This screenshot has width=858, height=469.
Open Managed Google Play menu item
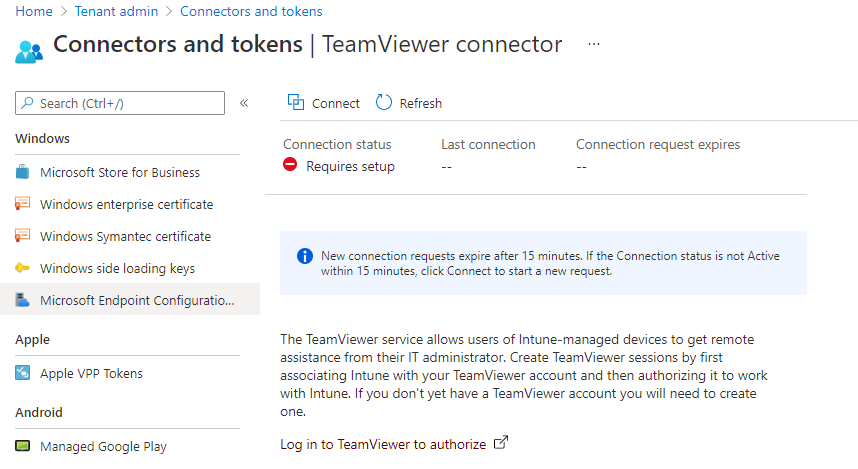coord(103,447)
